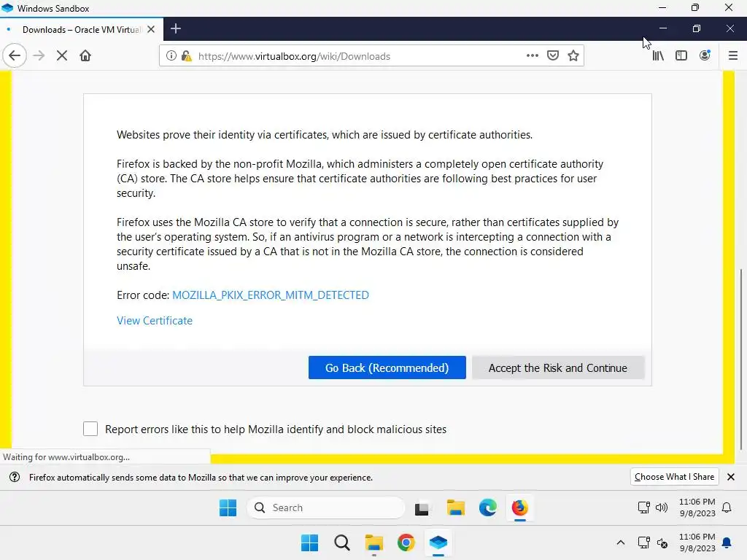
Task: Expand host system tray hidden icons chevron
Action: point(620,542)
